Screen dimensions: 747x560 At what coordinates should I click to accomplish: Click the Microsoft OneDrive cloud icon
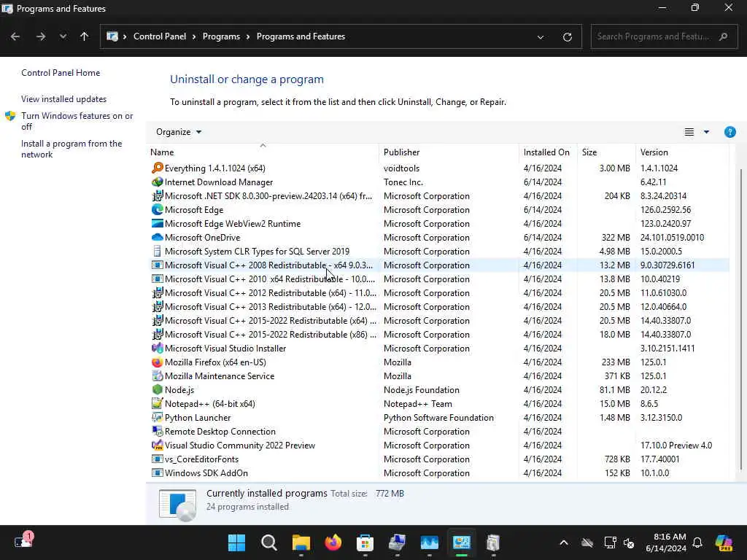click(158, 237)
